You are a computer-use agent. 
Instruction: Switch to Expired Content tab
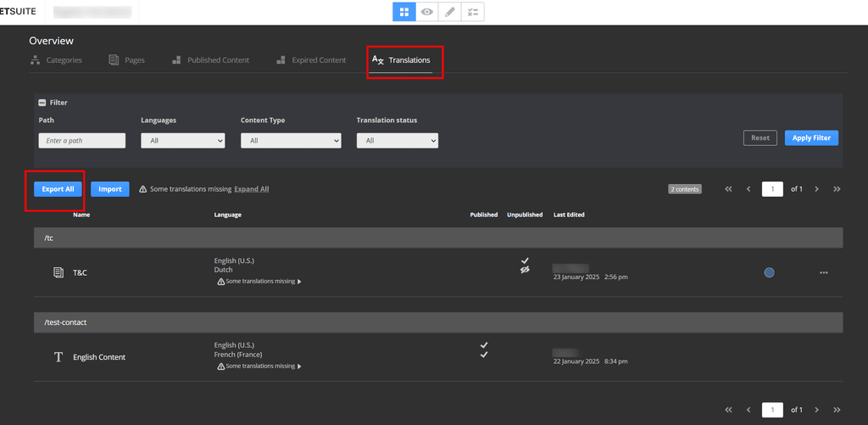[x=311, y=60]
